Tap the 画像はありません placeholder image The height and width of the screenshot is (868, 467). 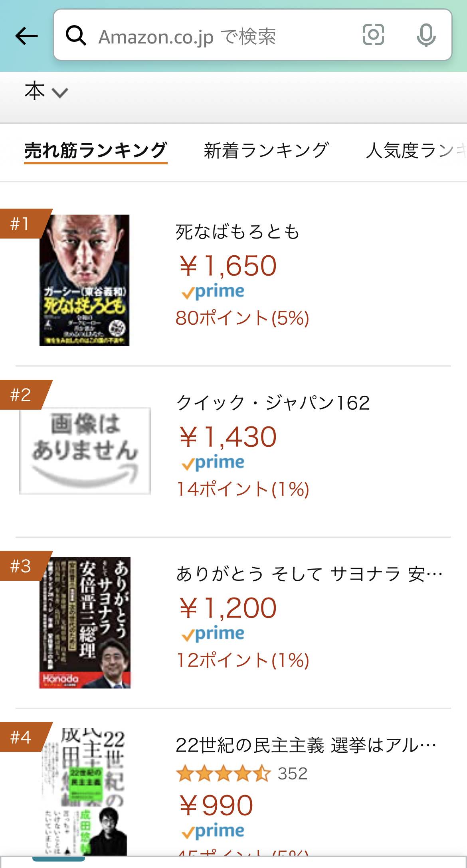pyautogui.click(x=85, y=451)
